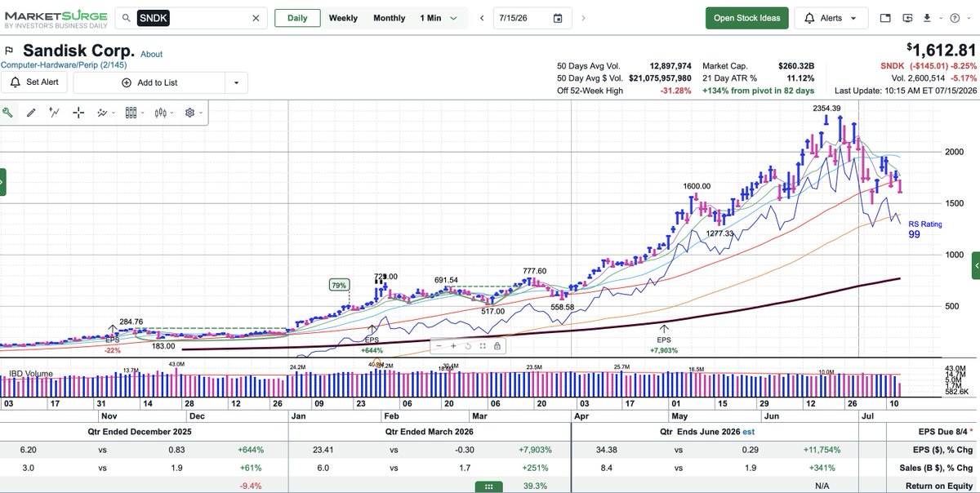Click the Return on Equity row label
Viewport: 980px width, 493px height.
click(938, 486)
